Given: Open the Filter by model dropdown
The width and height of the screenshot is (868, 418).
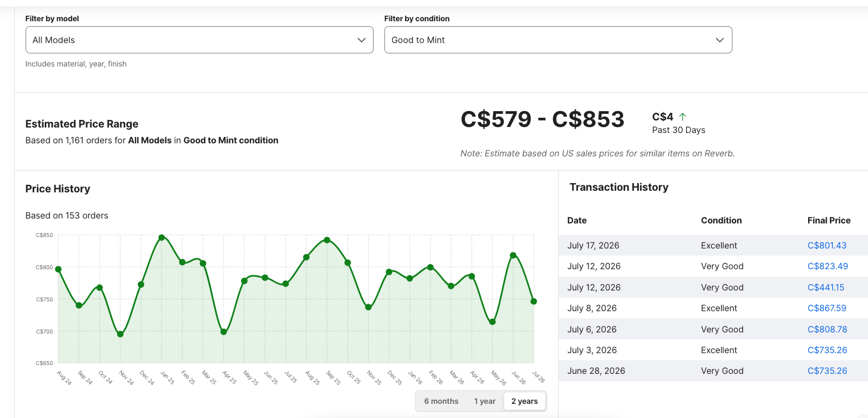Looking at the screenshot, I should tap(199, 40).
